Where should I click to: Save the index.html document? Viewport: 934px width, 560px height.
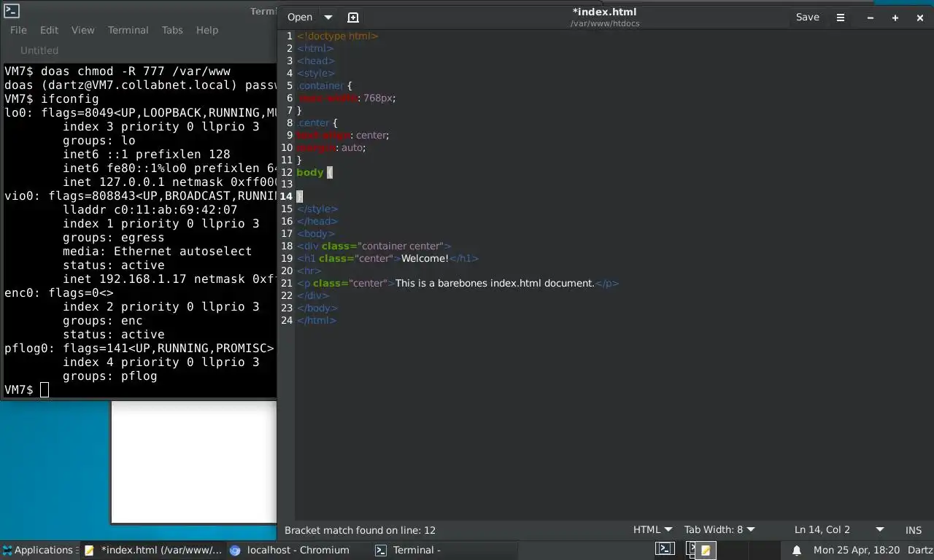(x=807, y=17)
